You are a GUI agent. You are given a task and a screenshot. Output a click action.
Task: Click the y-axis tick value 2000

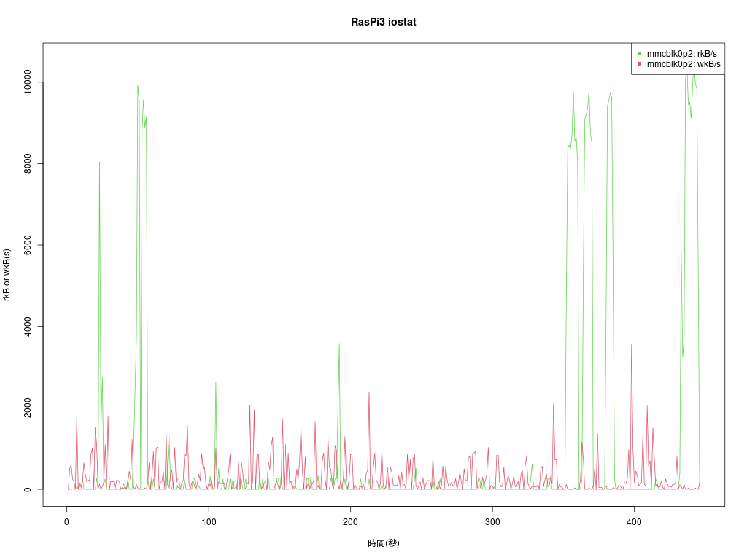(x=27, y=408)
